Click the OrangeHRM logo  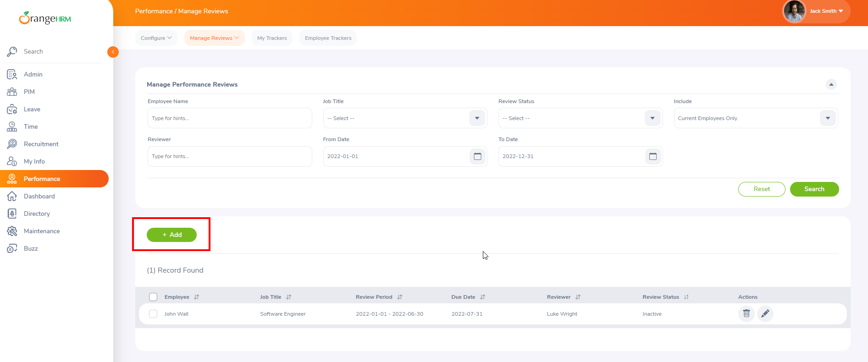(45, 18)
